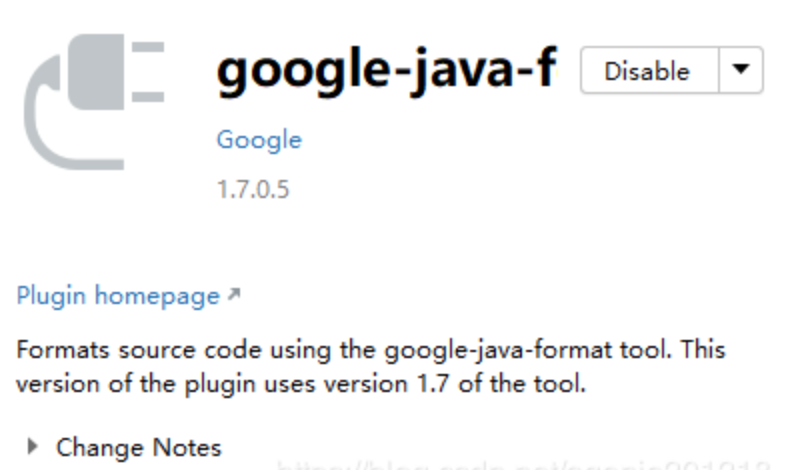Click the external-link arrow beside Plugin homepage
The height and width of the screenshot is (470, 812).
[x=234, y=295]
